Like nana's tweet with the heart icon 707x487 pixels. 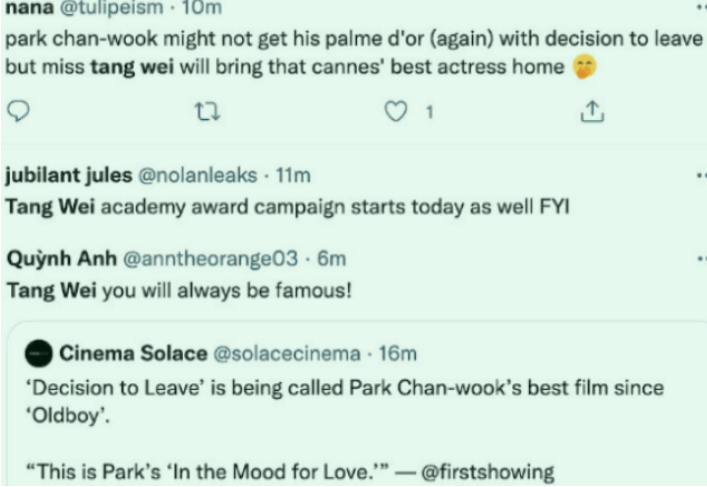395,111
